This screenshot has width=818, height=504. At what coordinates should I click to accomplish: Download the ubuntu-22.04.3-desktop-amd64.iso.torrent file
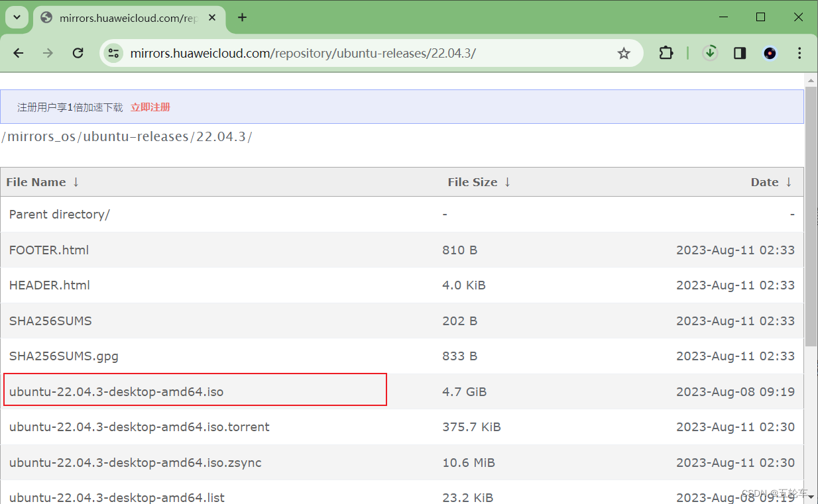coord(139,427)
